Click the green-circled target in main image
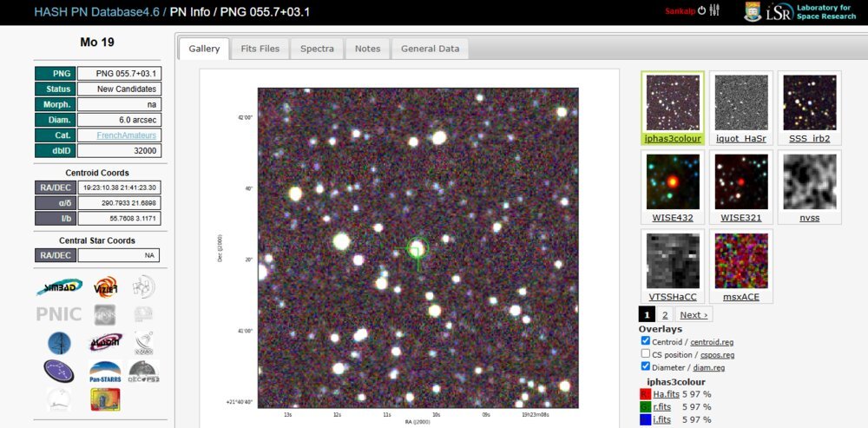 [x=418, y=248]
